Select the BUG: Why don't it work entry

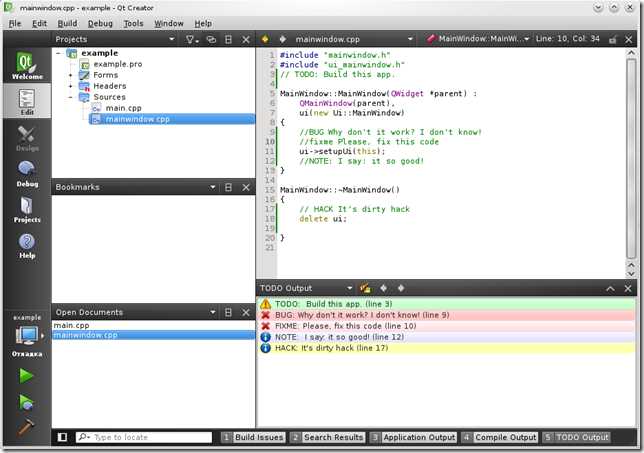[446, 315]
